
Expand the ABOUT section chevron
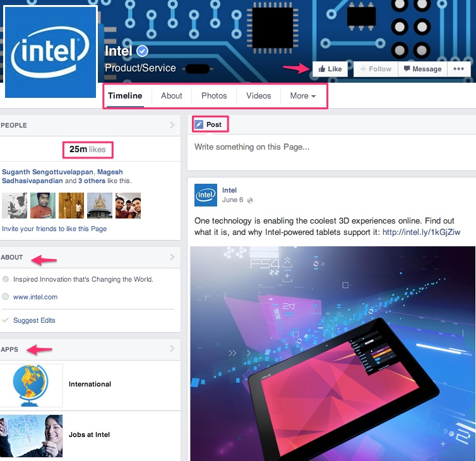pos(172,257)
